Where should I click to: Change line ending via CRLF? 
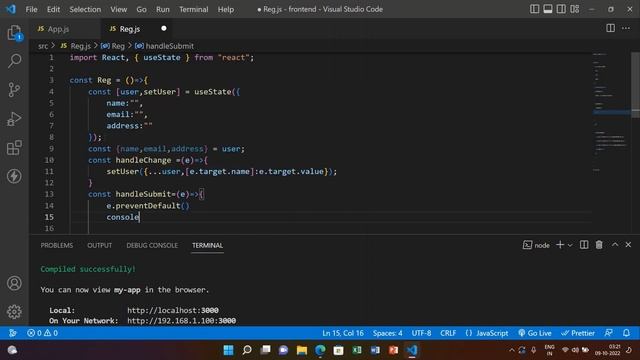448,333
